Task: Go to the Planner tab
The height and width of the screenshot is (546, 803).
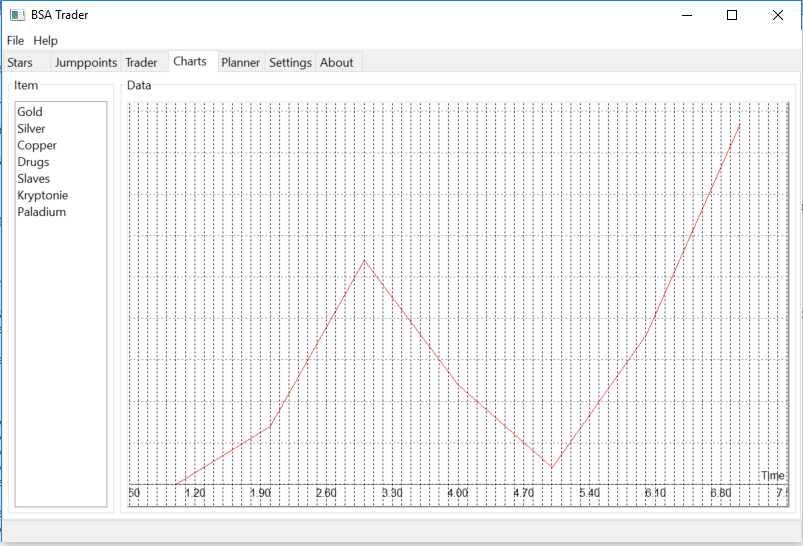Action: [x=241, y=63]
